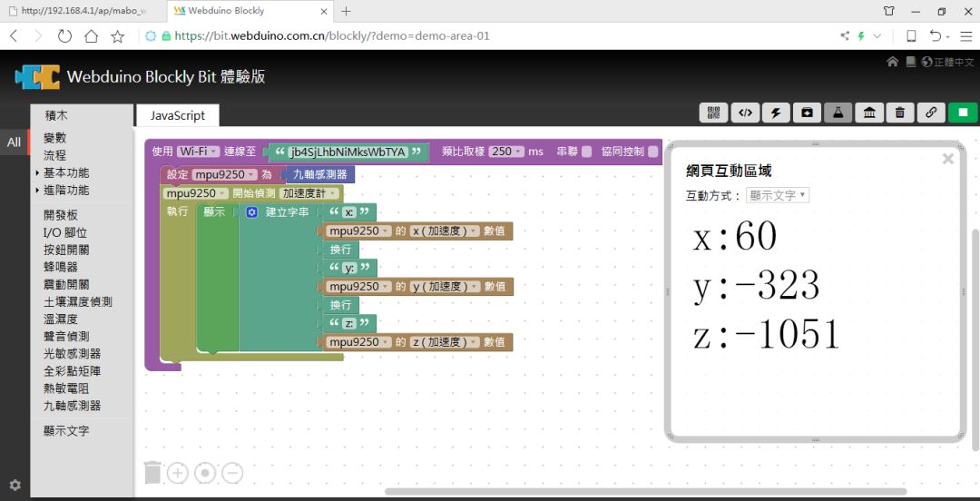Open the Wi-Fi connection type dropdown

point(198,152)
